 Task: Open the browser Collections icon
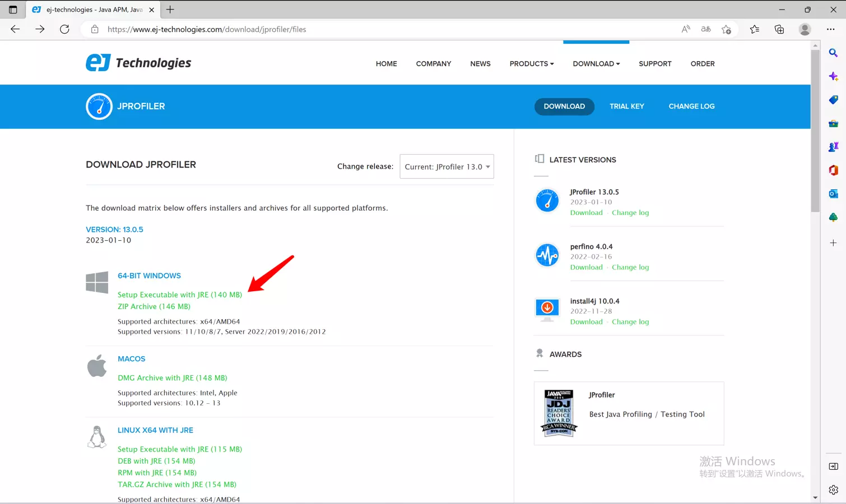pyautogui.click(x=779, y=29)
